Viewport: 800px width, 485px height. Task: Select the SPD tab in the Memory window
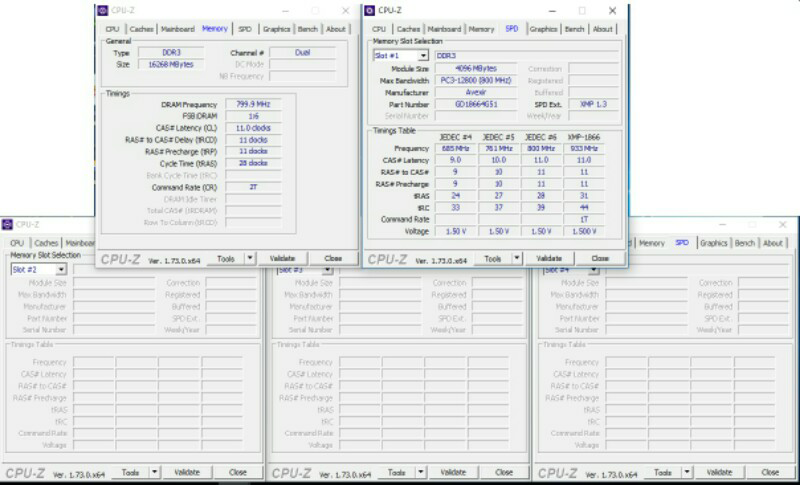[x=245, y=29]
